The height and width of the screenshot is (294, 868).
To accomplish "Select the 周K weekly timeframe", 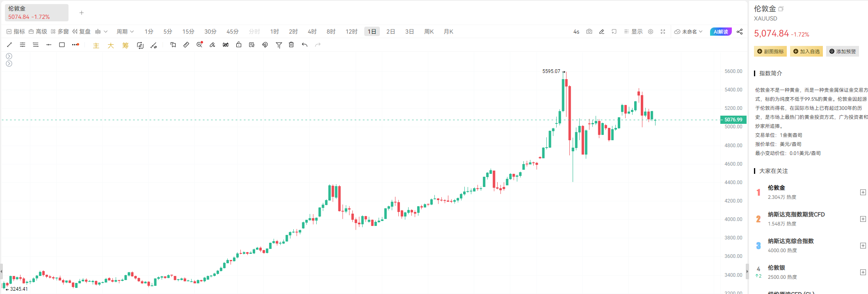I will point(429,32).
